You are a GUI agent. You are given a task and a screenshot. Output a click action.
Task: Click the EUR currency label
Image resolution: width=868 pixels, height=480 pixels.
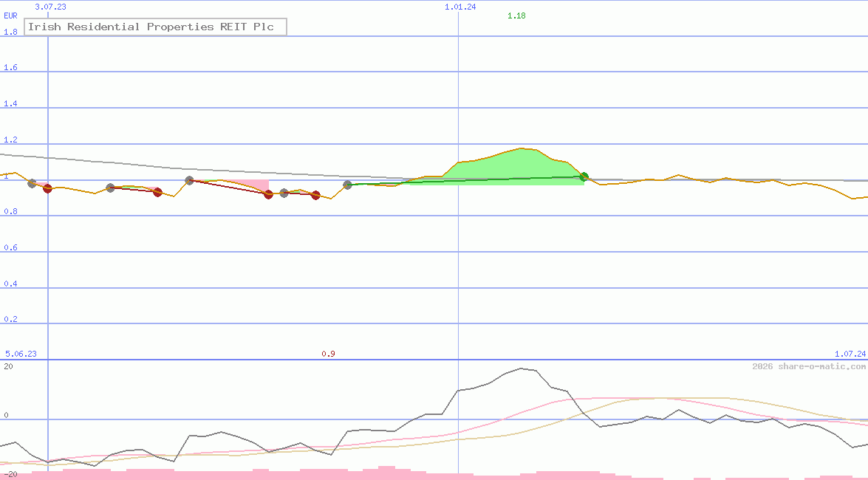pyautogui.click(x=10, y=16)
